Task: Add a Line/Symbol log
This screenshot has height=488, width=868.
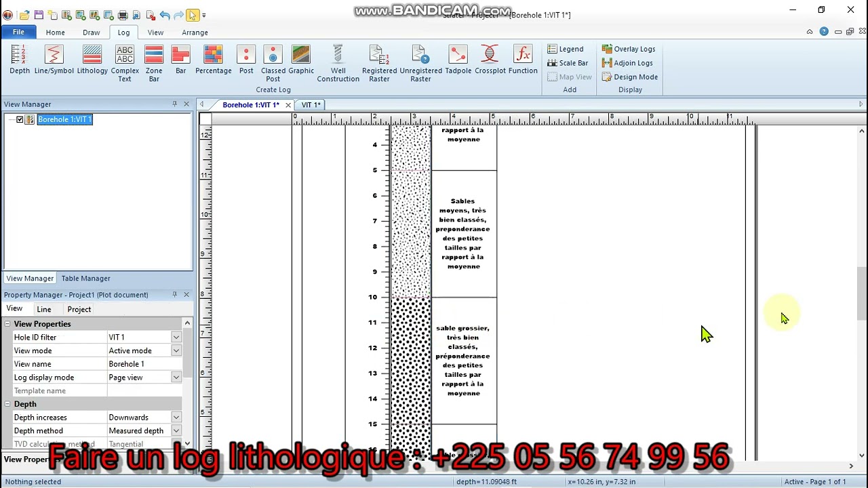Action: [54, 60]
